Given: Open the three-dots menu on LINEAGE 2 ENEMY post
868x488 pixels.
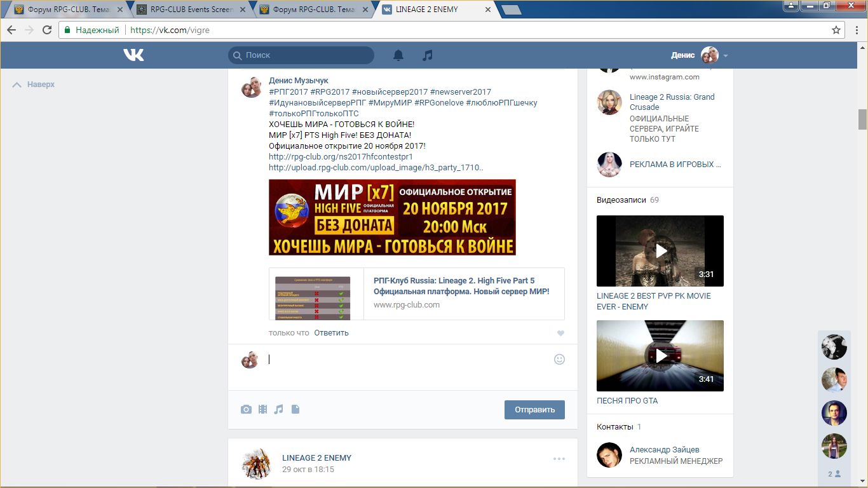Looking at the screenshot, I should pos(559,459).
